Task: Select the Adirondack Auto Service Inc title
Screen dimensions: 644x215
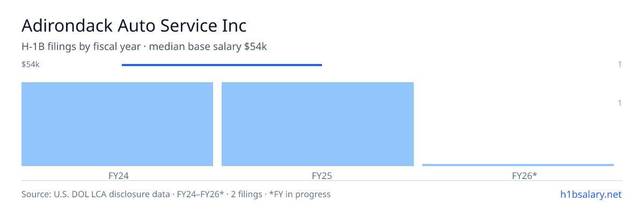Action: point(134,26)
